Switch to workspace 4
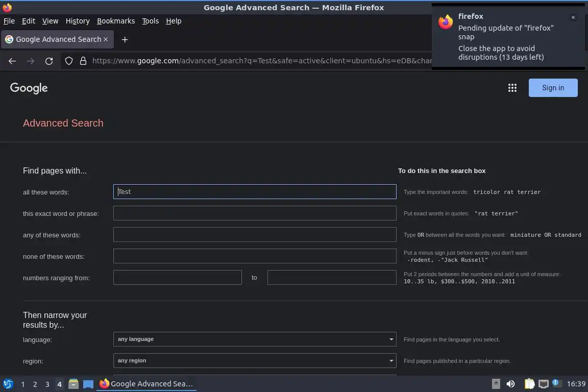The width and height of the screenshot is (588, 392). [x=59, y=384]
